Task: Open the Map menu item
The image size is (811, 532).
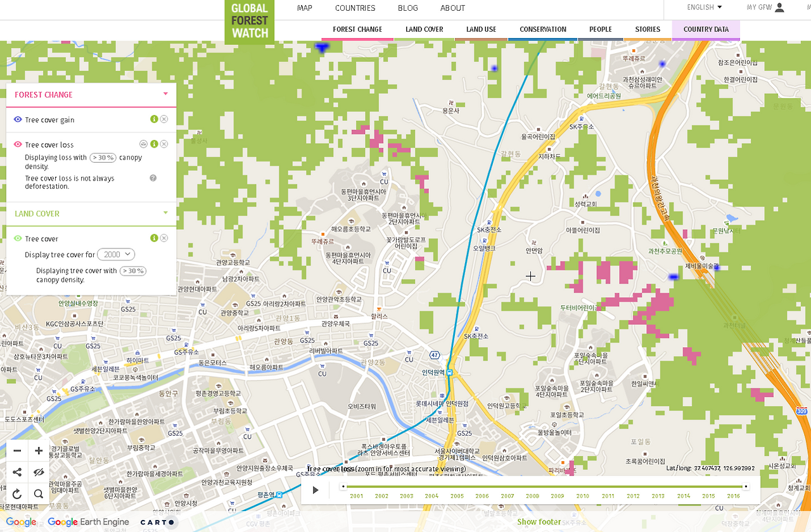Action: (x=305, y=8)
